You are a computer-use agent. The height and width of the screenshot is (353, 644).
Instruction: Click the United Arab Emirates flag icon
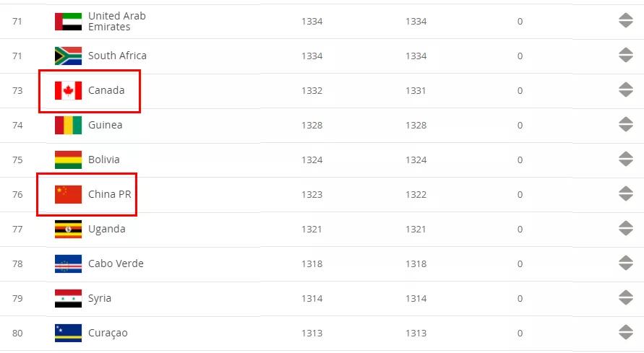[68, 21]
